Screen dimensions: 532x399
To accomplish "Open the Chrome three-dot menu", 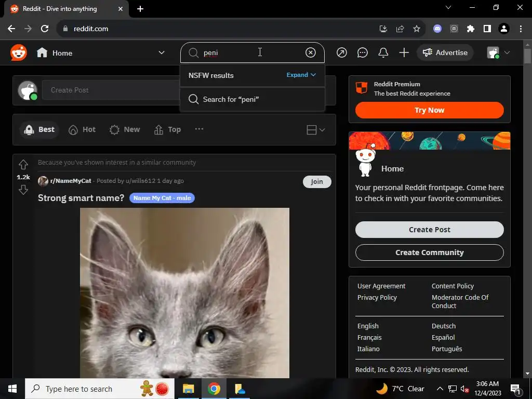I will tap(521, 29).
